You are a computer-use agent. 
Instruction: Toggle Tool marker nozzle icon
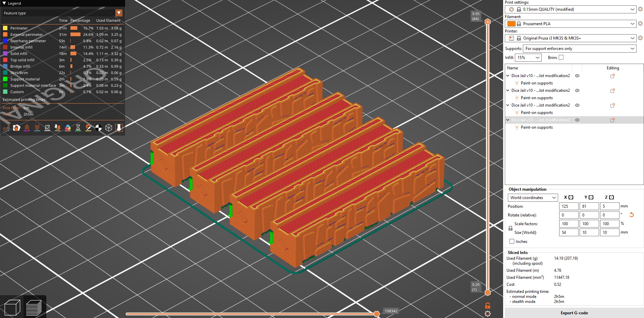[x=119, y=128]
